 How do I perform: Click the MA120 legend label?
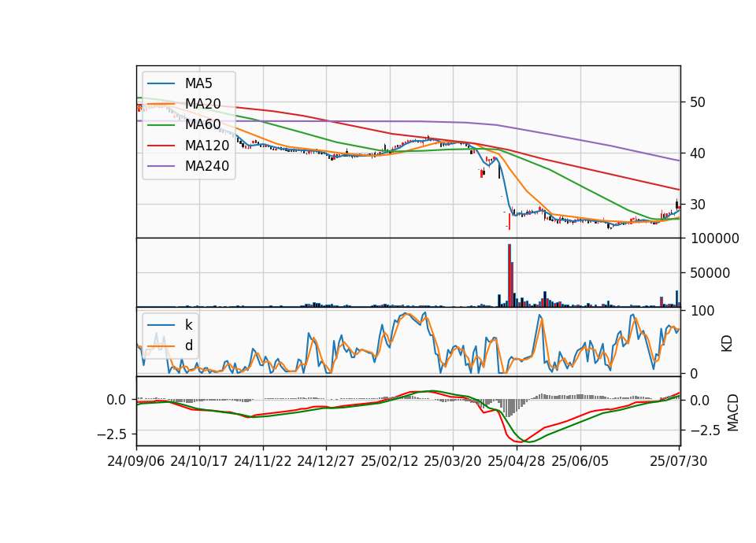[x=207, y=146]
